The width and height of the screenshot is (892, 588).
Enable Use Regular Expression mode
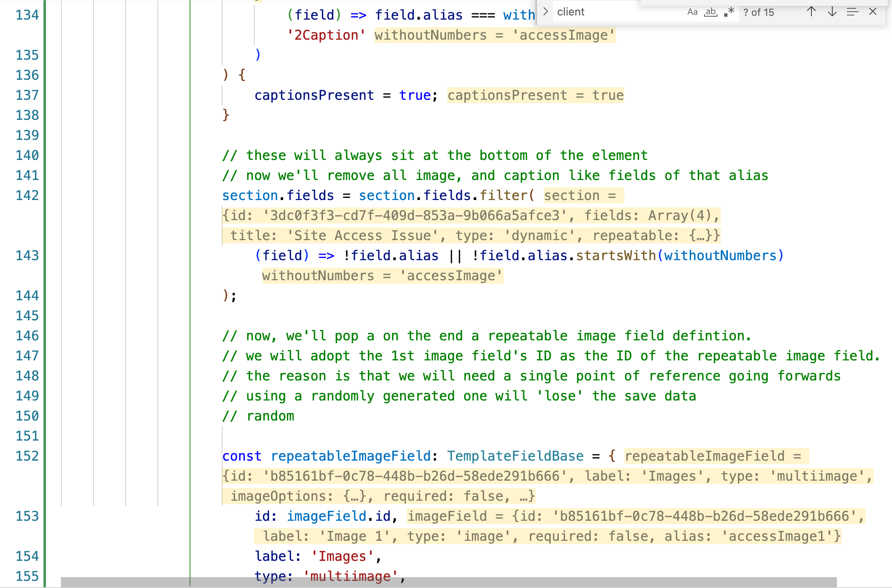click(x=728, y=12)
